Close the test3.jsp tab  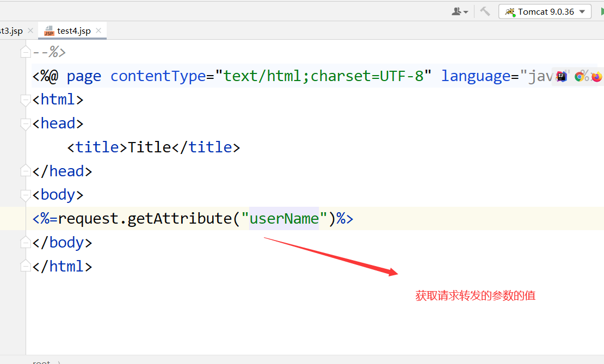click(x=31, y=30)
